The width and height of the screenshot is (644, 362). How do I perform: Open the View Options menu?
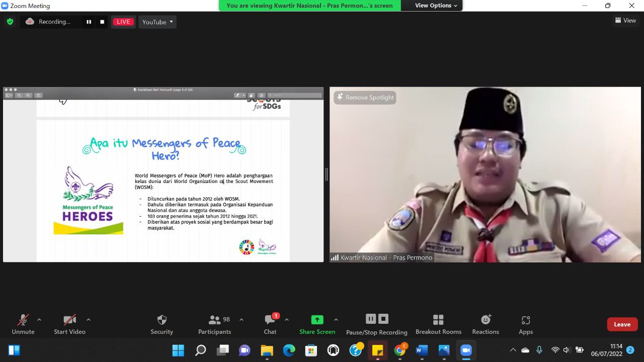436,6
